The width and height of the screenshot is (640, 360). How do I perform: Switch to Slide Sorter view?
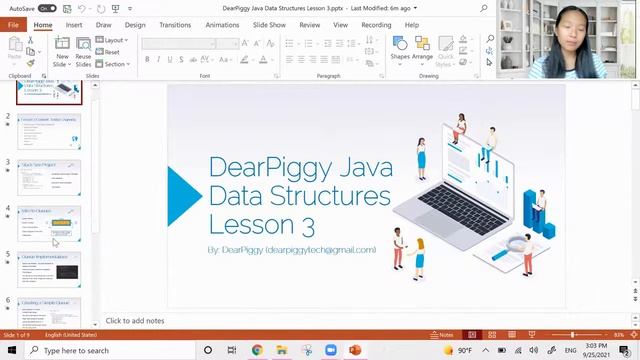[492, 335]
